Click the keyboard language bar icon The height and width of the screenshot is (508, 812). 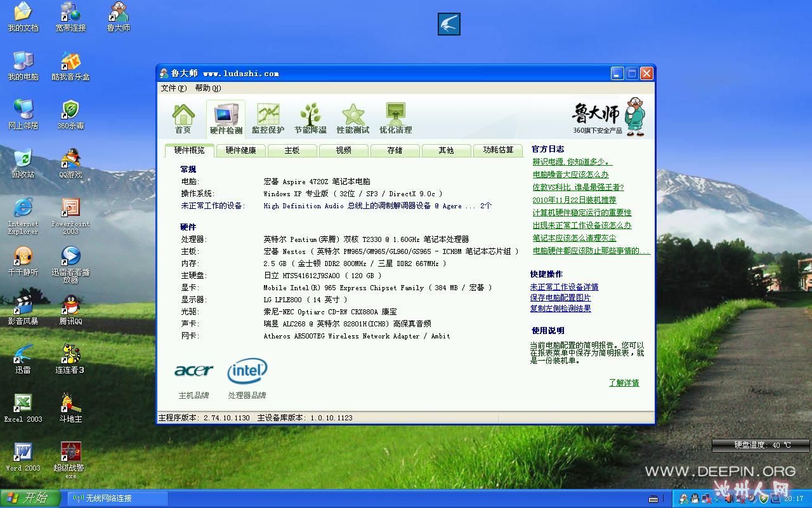coord(654,498)
